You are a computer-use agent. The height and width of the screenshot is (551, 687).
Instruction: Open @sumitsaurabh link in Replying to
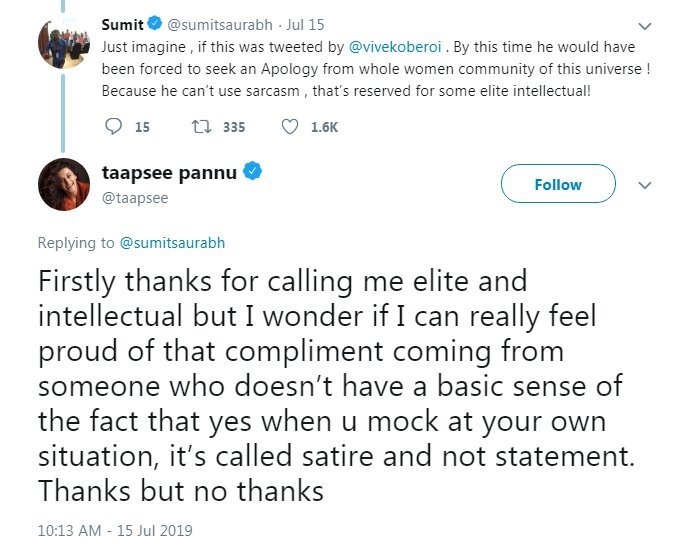[178, 242]
